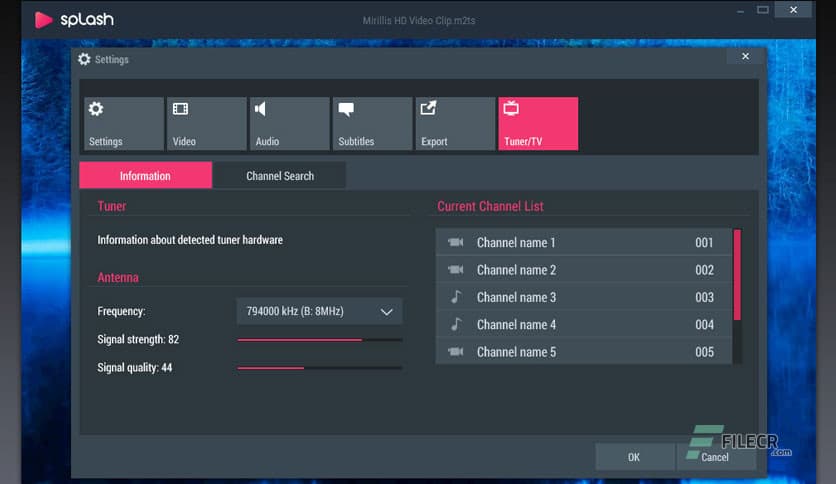The image size is (836, 484).
Task: Open the Export settings section
Action: pos(455,124)
